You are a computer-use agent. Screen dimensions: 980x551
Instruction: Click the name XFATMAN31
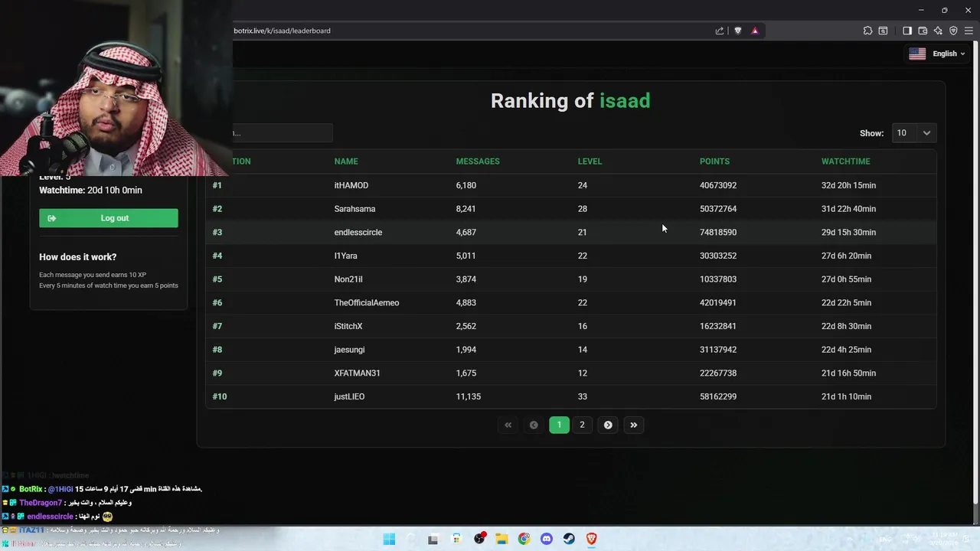click(357, 373)
